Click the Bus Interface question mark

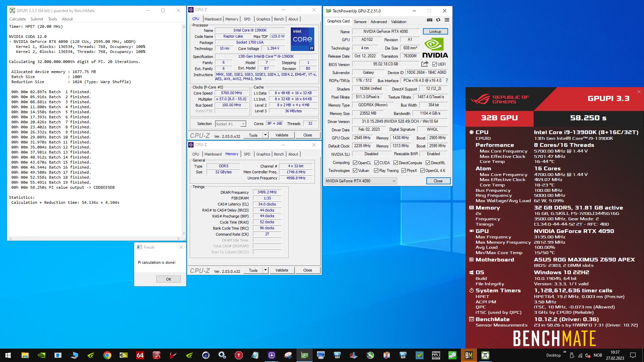(447, 81)
